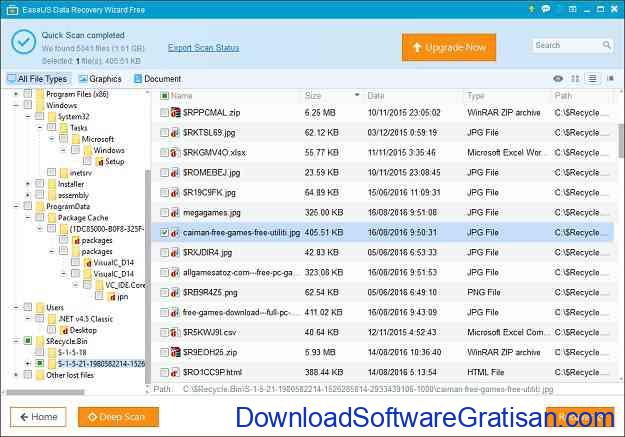Click the Size column sort arrow
The image size is (625, 437).
click(x=357, y=95)
